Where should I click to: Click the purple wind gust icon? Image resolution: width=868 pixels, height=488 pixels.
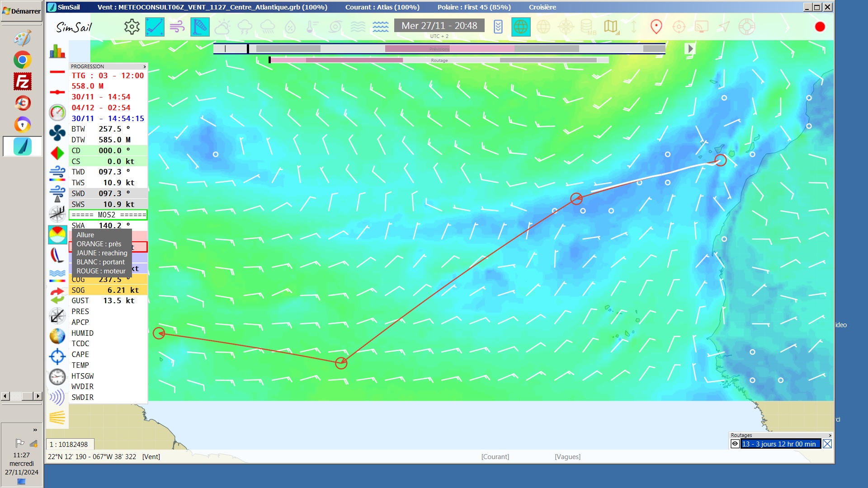tap(177, 27)
